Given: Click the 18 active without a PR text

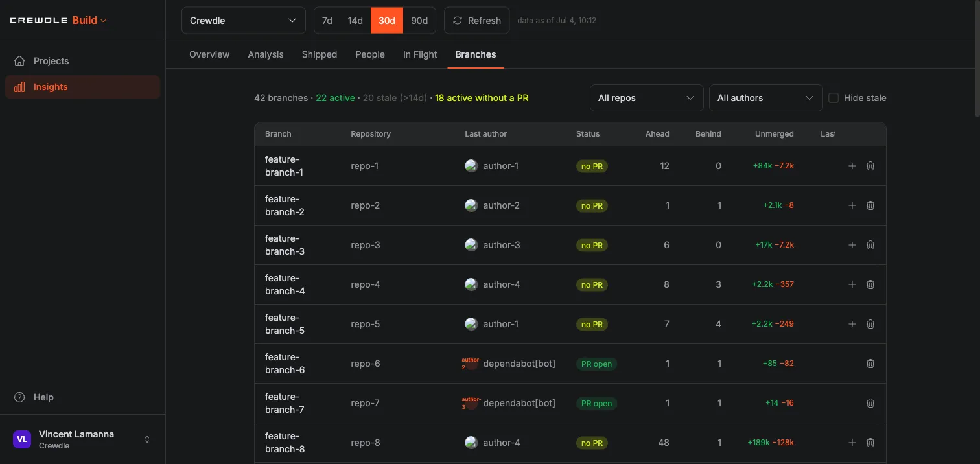Looking at the screenshot, I should (482, 98).
